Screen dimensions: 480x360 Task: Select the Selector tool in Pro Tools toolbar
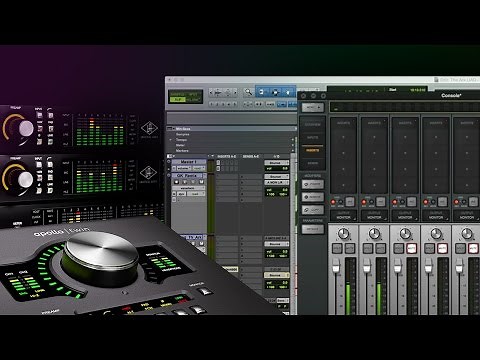coord(275,92)
